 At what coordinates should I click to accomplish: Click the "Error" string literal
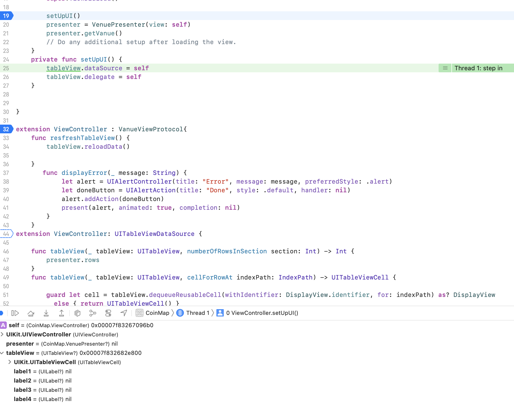point(215,182)
